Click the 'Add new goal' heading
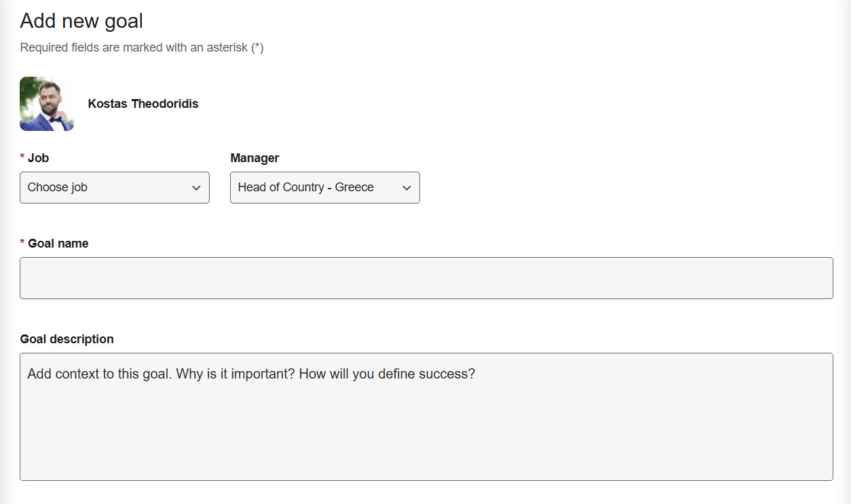Viewport: 851px width, 504px height. pos(81,21)
